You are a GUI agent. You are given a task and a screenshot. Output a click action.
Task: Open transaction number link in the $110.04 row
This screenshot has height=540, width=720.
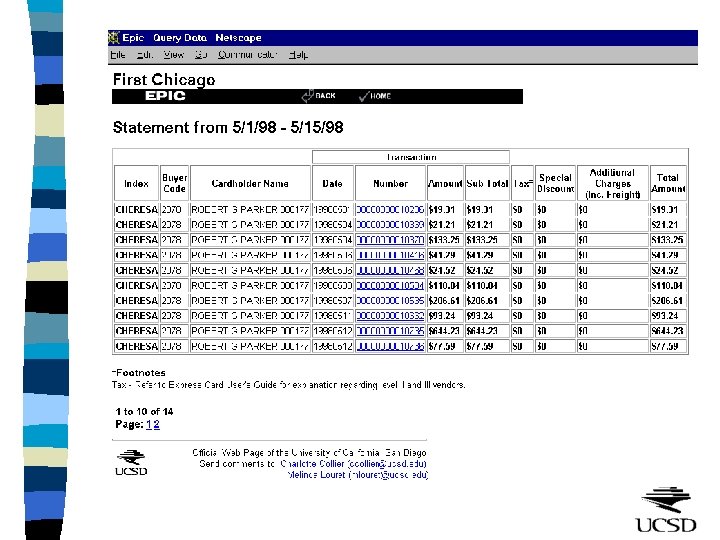coord(390,285)
